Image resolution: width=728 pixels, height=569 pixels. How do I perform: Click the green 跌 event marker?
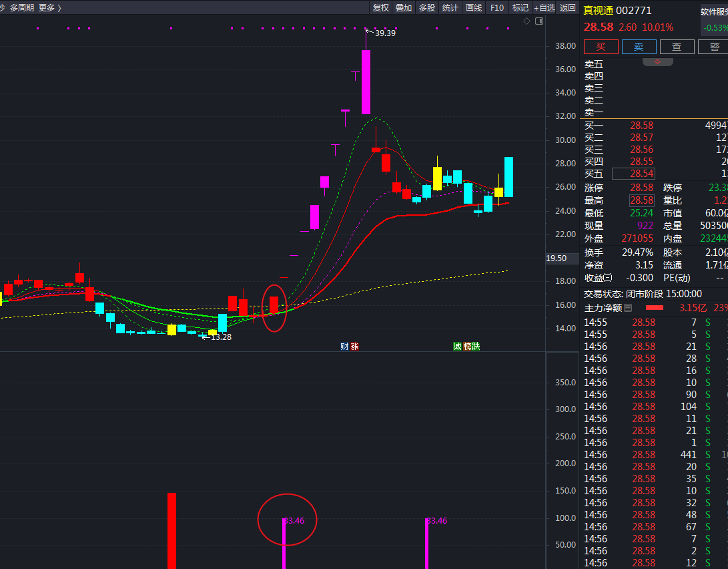click(x=476, y=346)
